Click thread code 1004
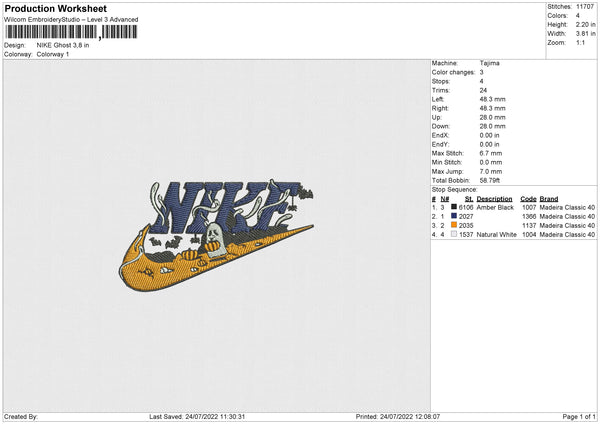This screenshot has height=424, width=600. (529, 235)
